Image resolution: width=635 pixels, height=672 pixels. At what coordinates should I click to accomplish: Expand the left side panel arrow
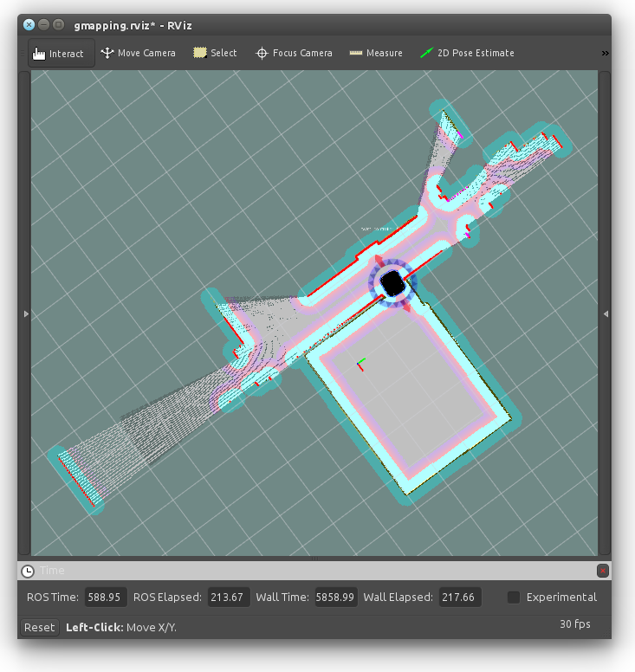(24, 313)
